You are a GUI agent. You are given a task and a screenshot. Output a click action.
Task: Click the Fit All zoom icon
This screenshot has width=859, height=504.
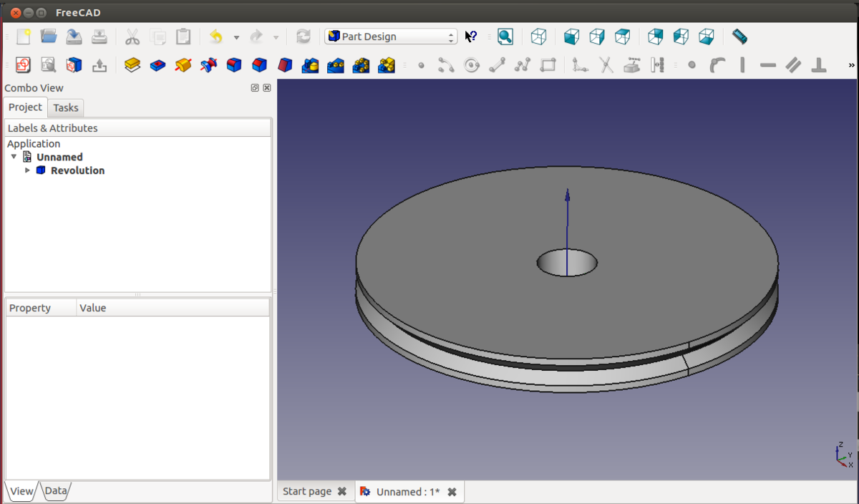pos(505,37)
